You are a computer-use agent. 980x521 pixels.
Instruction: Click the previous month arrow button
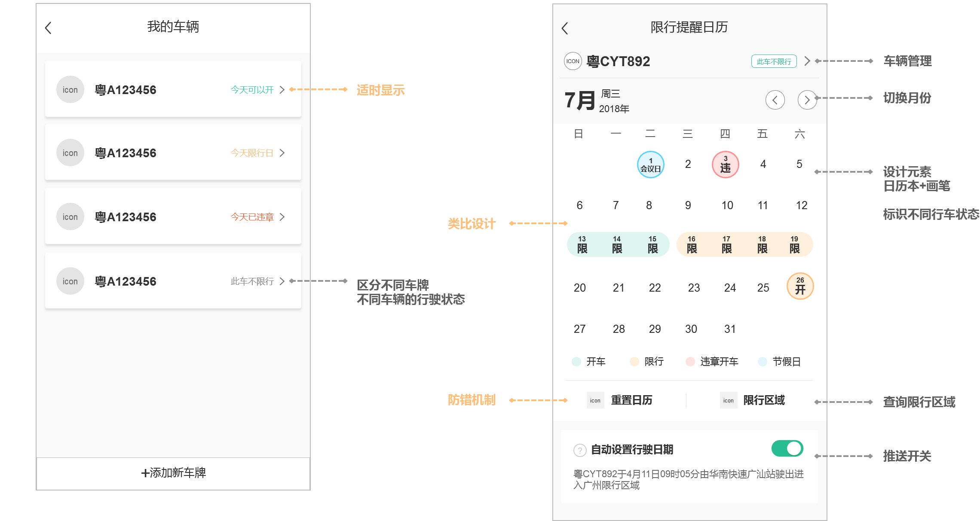[x=775, y=100]
